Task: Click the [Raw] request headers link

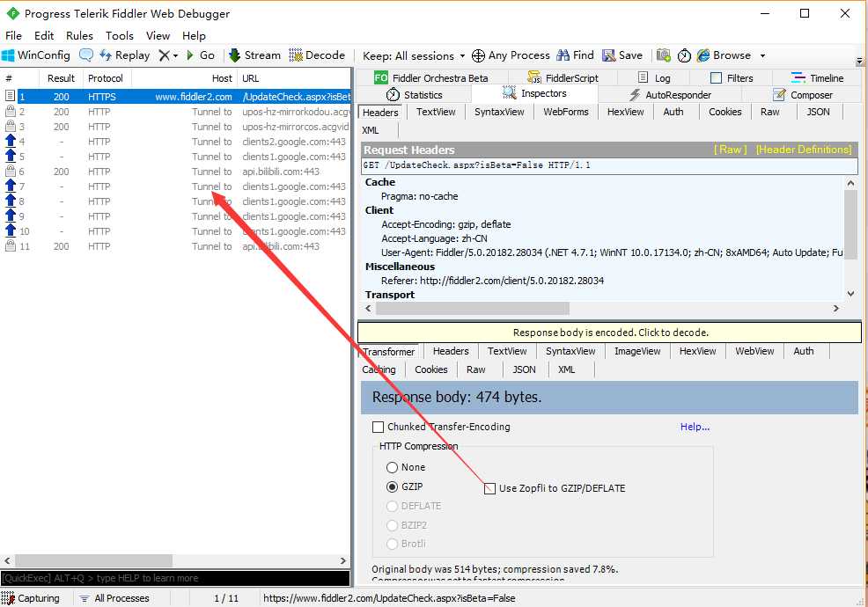Action: (730, 150)
